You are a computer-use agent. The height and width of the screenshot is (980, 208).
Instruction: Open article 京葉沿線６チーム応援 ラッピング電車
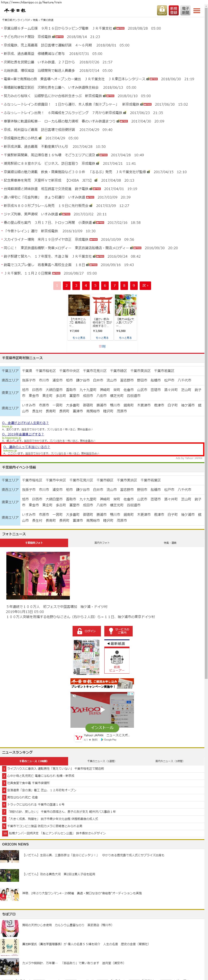tap(58, 28)
